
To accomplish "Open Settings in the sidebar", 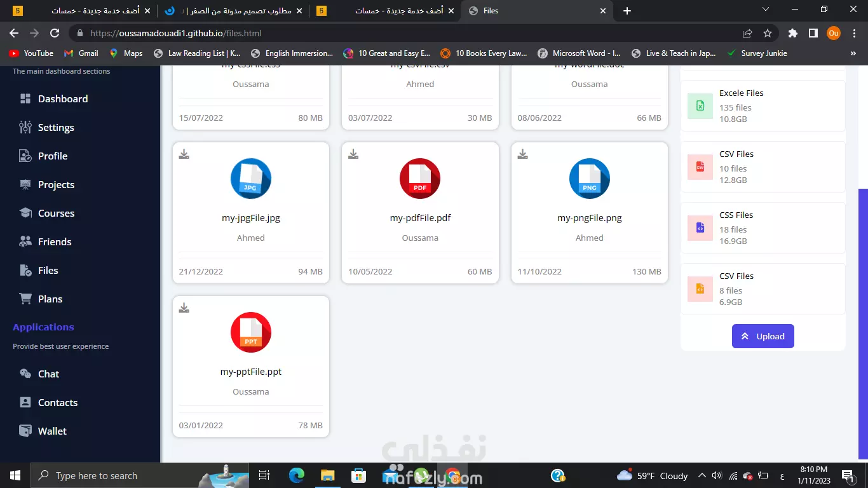I will (47, 127).
